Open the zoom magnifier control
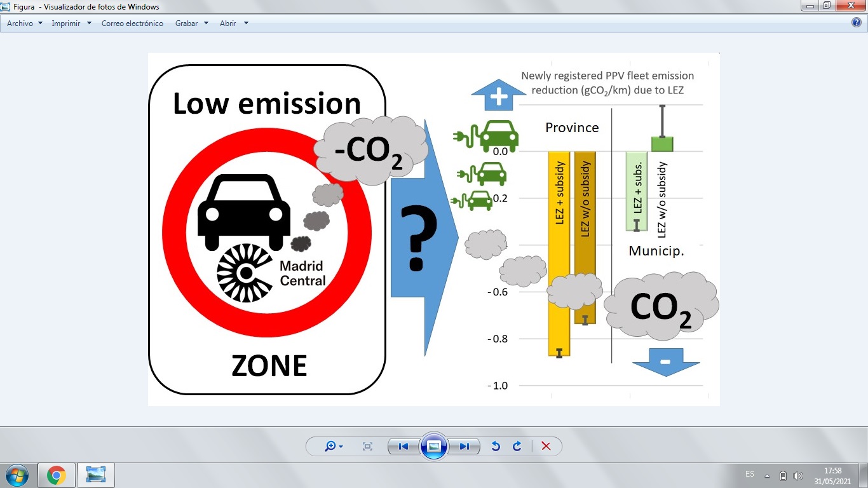The width and height of the screenshot is (868, 488). tap(334, 447)
